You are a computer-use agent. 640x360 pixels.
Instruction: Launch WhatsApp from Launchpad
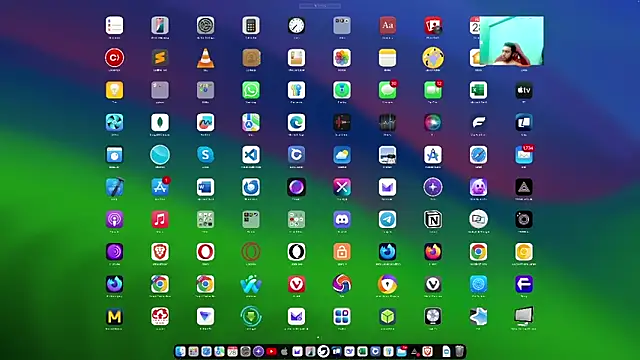point(251,90)
